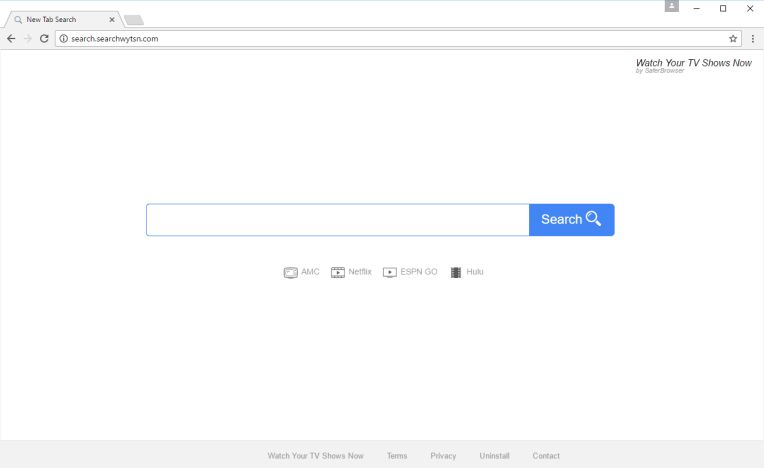The width and height of the screenshot is (764, 468).
Task: Close the browser window
Action: point(750,8)
